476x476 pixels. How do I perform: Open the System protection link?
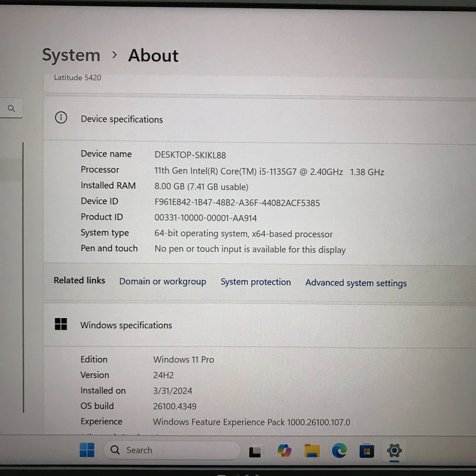click(256, 282)
